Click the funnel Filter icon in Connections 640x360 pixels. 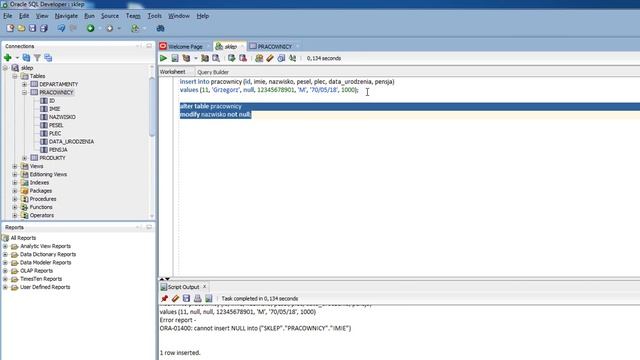[x=37, y=58]
